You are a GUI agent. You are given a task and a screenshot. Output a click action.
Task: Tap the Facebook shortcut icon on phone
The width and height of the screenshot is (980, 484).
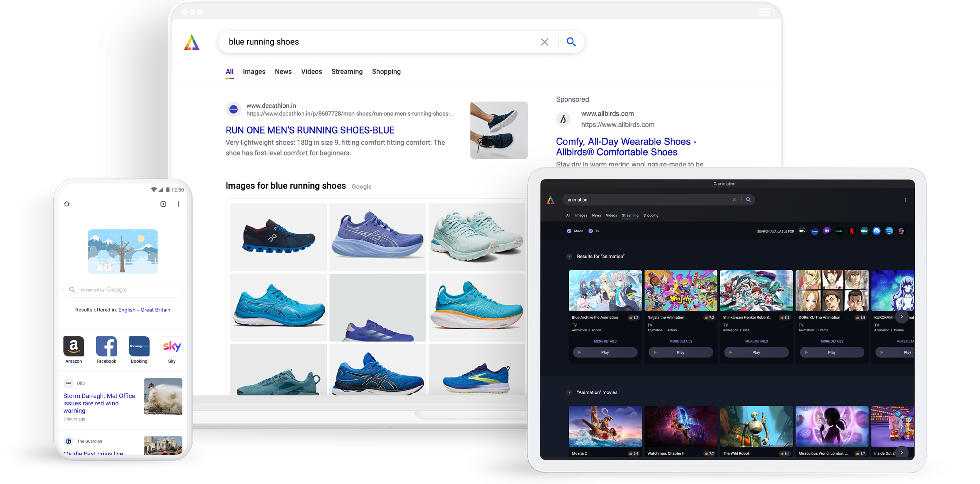[106, 346]
